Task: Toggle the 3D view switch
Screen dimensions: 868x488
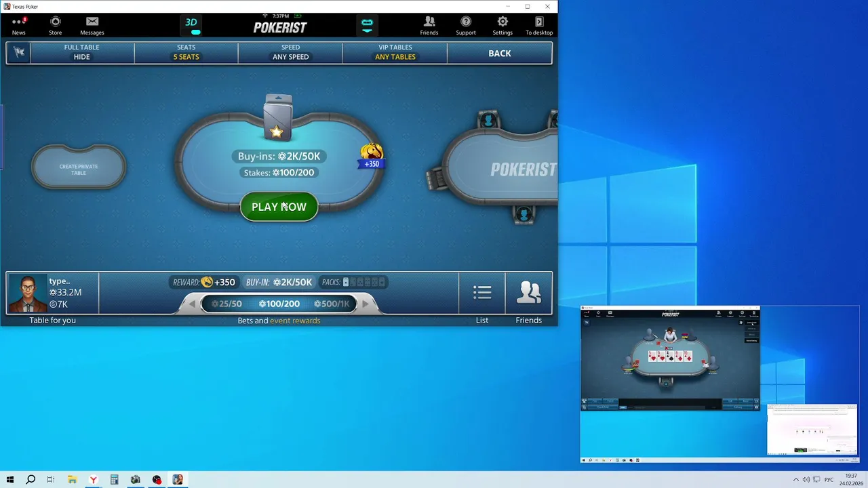Action: pyautogui.click(x=193, y=26)
